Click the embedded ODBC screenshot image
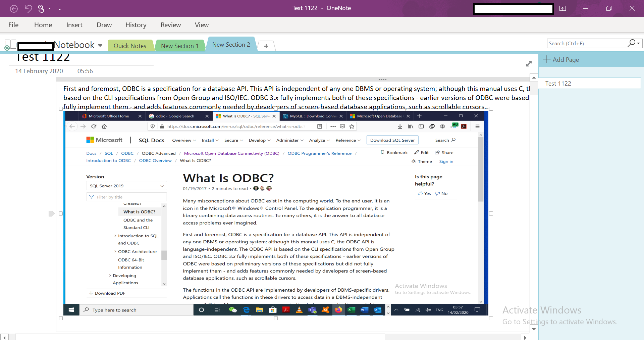 (x=276, y=213)
